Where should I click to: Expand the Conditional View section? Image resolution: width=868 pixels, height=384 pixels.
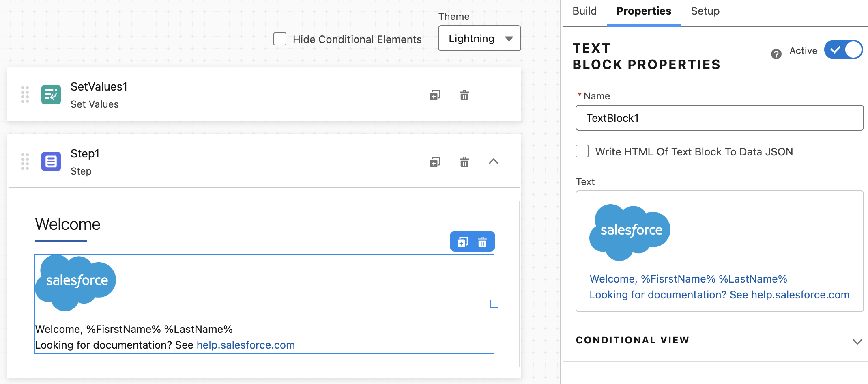click(857, 341)
